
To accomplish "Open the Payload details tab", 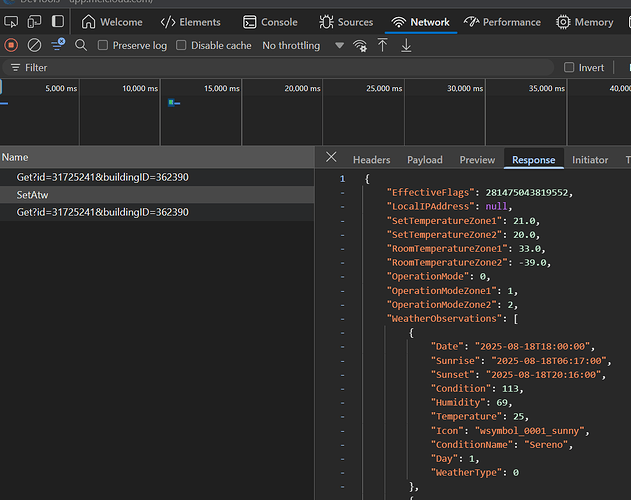I will [425, 160].
